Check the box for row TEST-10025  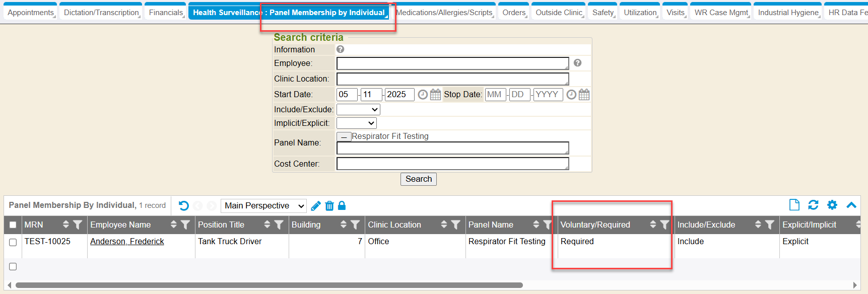coord(13,242)
